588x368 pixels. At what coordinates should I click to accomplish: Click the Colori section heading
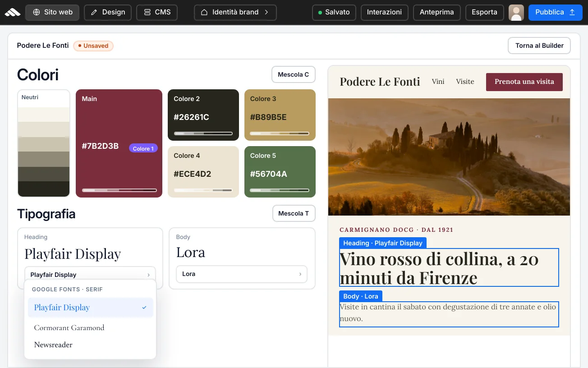tap(38, 75)
